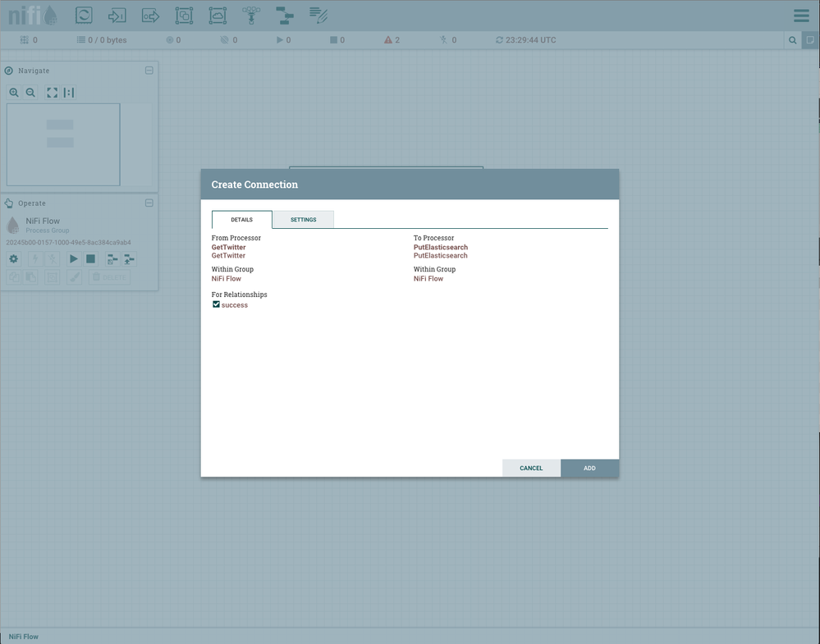The image size is (820, 644).
Task: Click the refresh icon beside the UTC time
Action: [x=499, y=39]
